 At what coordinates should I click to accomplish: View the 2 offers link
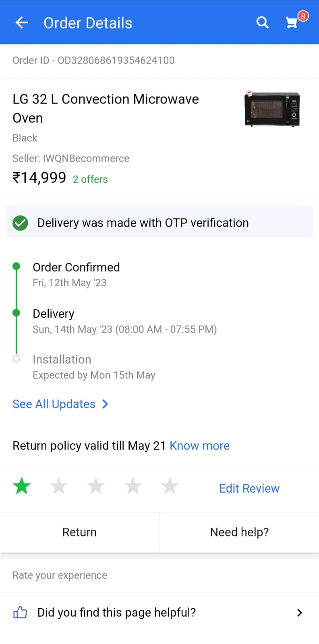point(90,179)
